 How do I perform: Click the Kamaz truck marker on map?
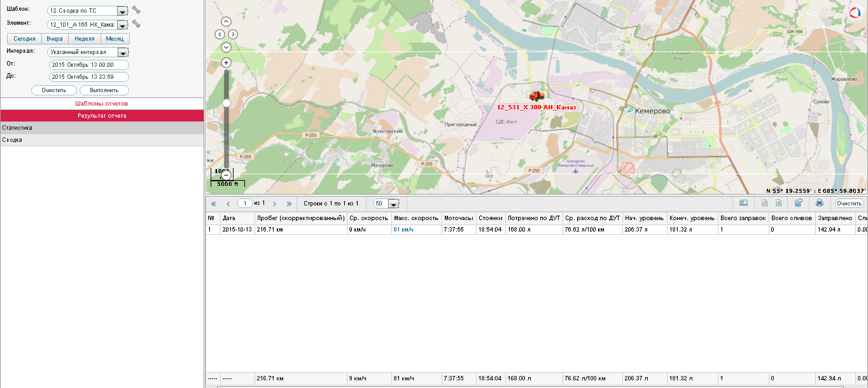536,96
